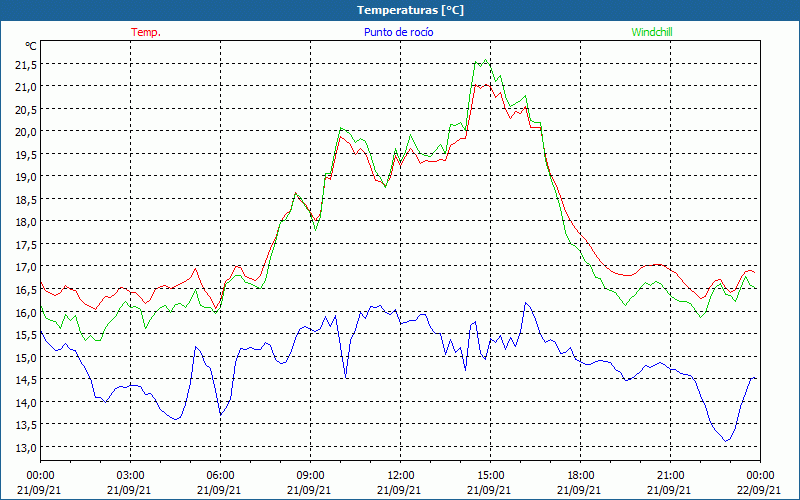
Task: Click the Temperaturas [°C] chart title
Action: pos(410,10)
